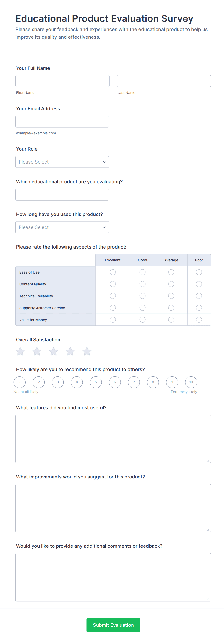Click the usage duration dropdown chevron
224x644 pixels.
[x=104, y=227]
